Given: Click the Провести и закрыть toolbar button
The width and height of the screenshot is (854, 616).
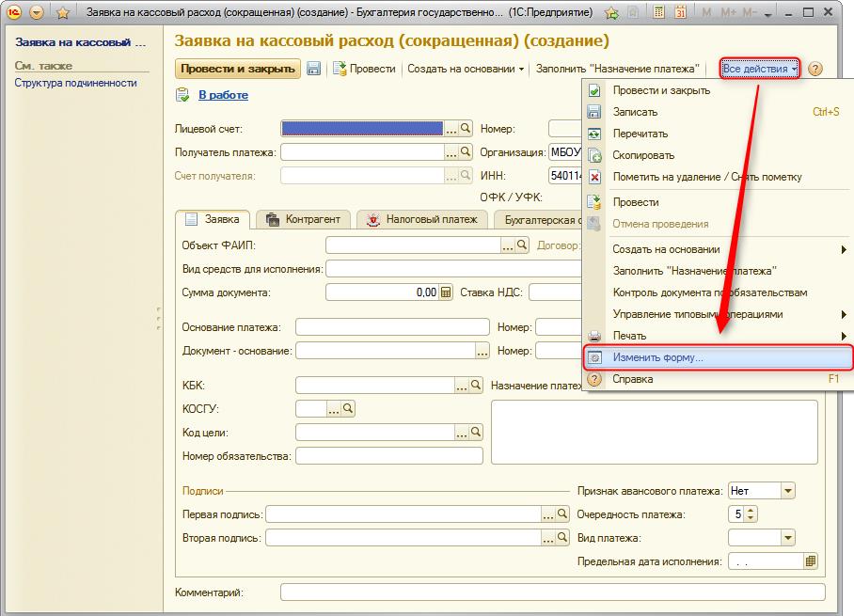Looking at the screenshot, I should click(237, 69).
